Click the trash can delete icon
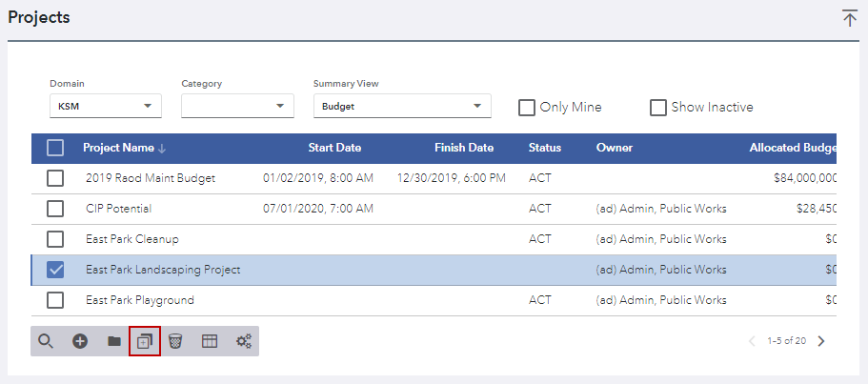868x384 pixels. 175,341
